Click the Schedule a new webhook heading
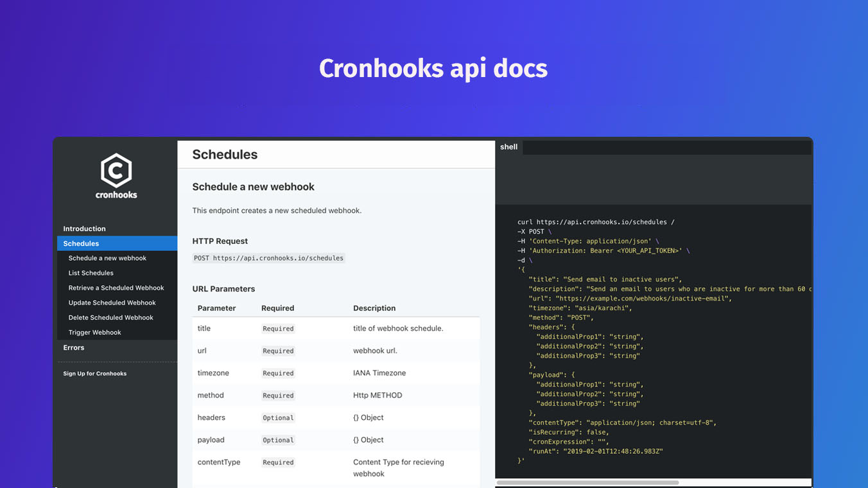Screen dimensions: 868x488 pos(253,187)
